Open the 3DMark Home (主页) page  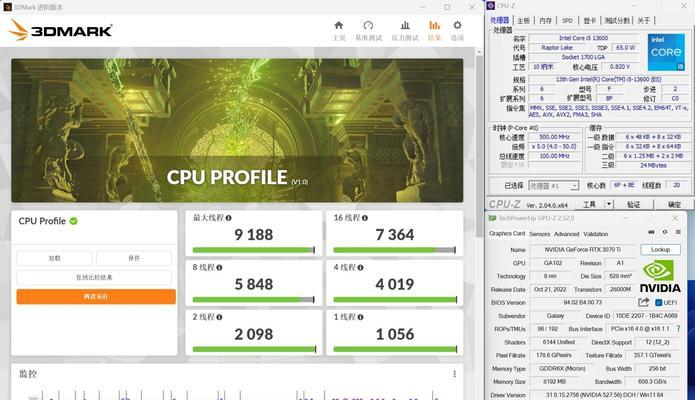[x=339, y=30]
